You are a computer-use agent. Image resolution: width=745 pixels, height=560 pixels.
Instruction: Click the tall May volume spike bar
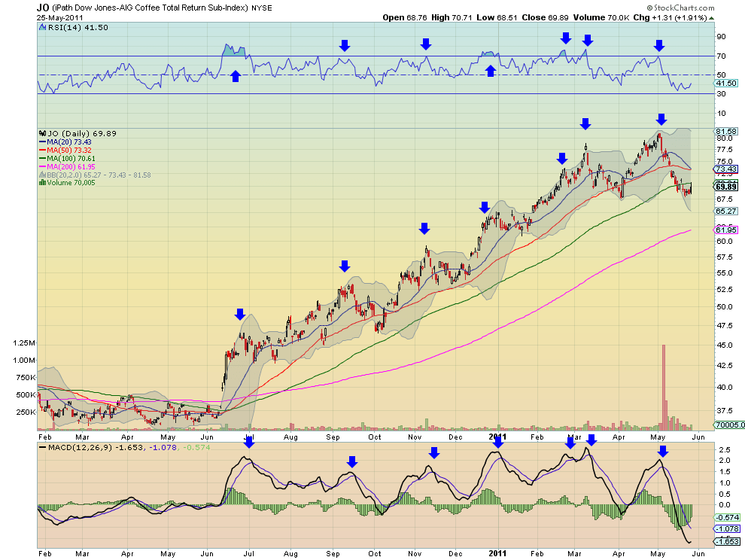(x=664, y=387)
